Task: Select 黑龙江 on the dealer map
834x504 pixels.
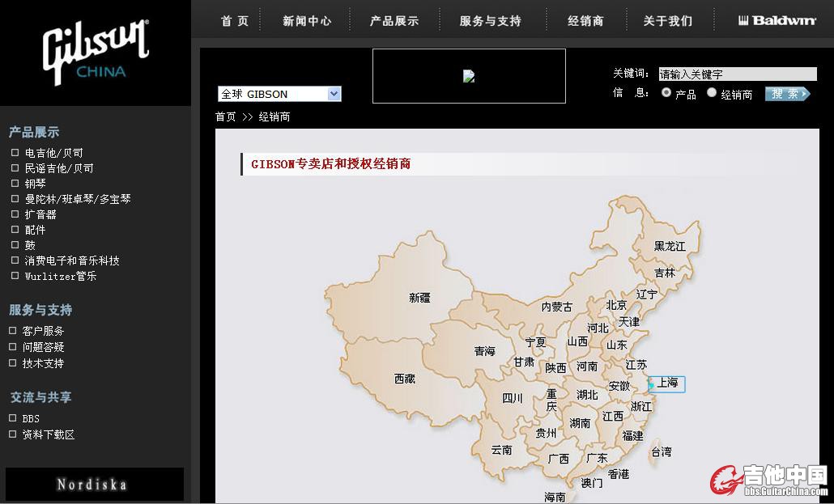Action: [x=670, y=246]
